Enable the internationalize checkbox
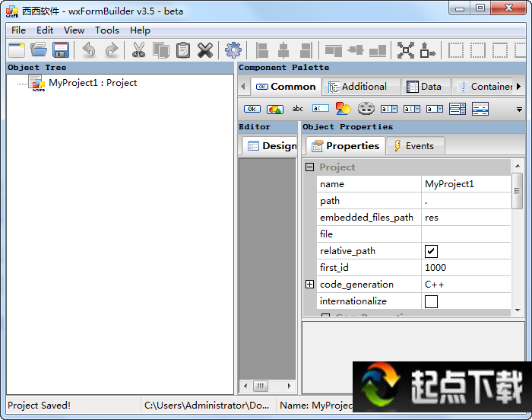This screenshot has height=420, width=532. [431, 301]
